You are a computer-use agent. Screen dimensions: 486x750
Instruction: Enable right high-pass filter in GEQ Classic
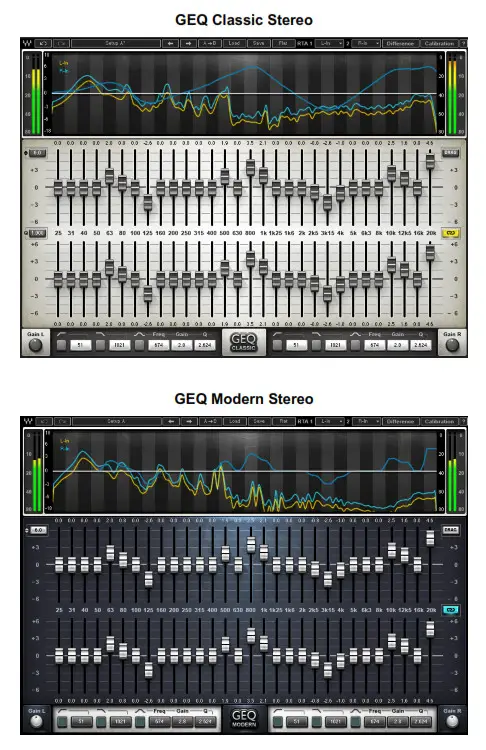click(277, 345)
